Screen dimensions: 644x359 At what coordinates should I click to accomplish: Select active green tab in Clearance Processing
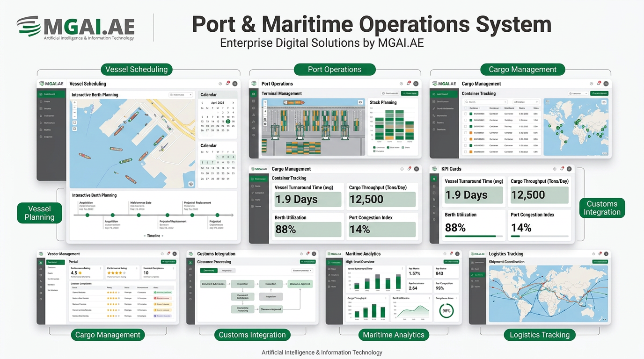pyautogui.click(x=209, y=270)
